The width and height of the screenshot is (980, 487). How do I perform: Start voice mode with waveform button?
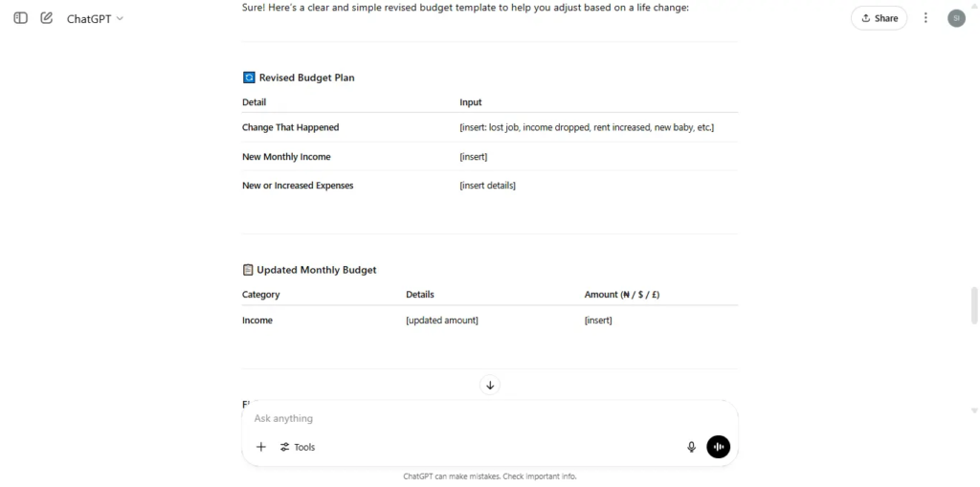tap(718, 447)
